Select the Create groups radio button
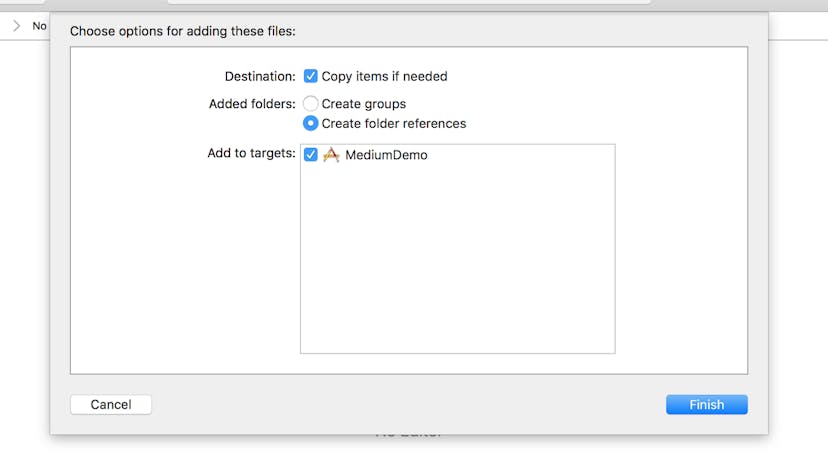The width and height of the screenshot is (828, 467). (x=310, y=104)
